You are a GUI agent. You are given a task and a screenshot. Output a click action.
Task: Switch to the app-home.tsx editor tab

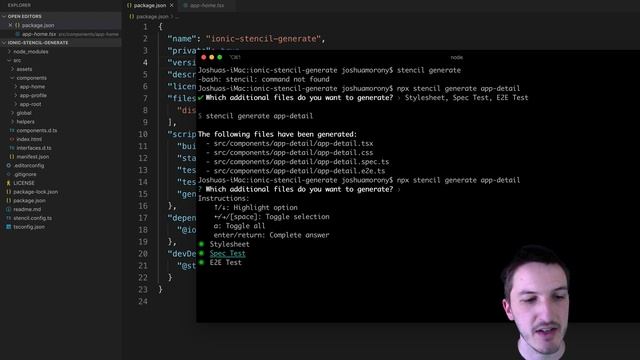coord(207,5)
